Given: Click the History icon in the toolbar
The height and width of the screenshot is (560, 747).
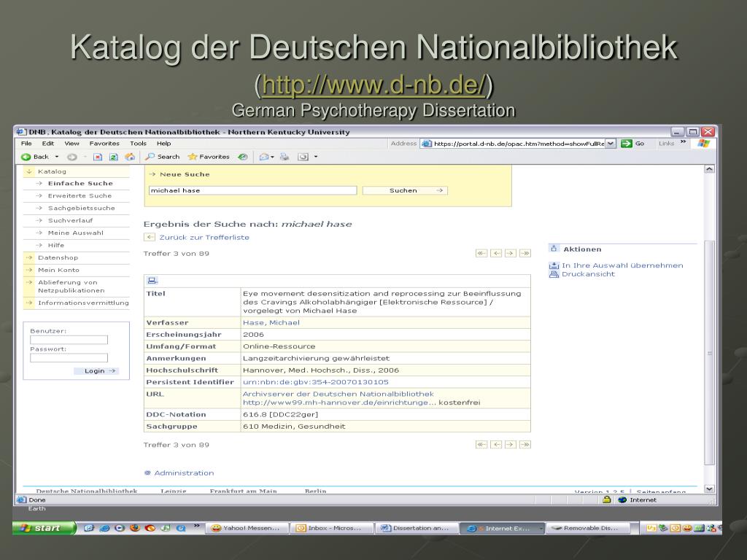Looking at the screenshot, I should (x=243, y=157).
